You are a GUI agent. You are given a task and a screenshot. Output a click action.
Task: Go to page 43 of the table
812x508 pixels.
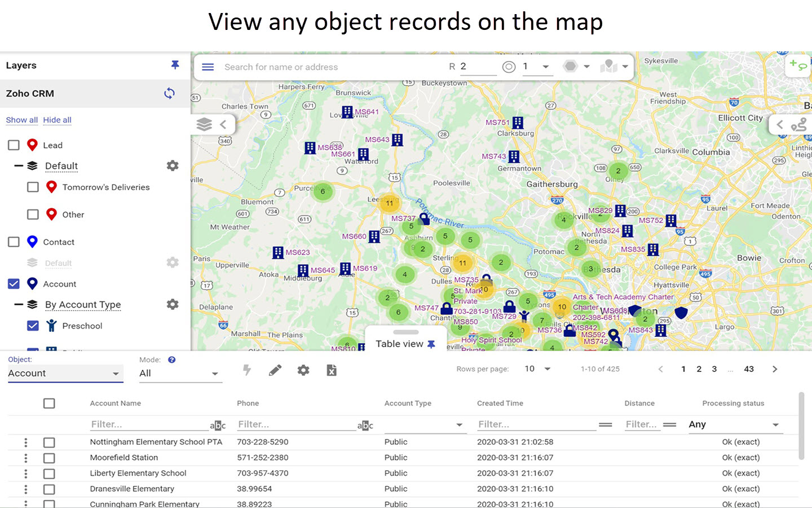(x=749, y=369)
